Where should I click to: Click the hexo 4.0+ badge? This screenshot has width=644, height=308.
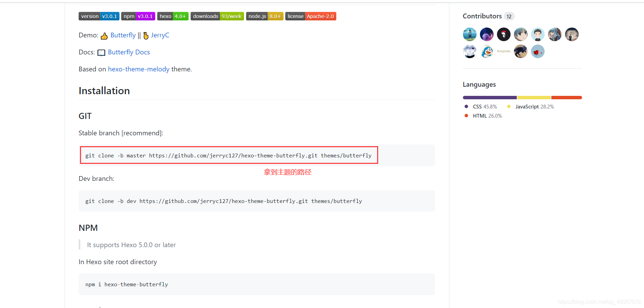(x=173, y=16)
